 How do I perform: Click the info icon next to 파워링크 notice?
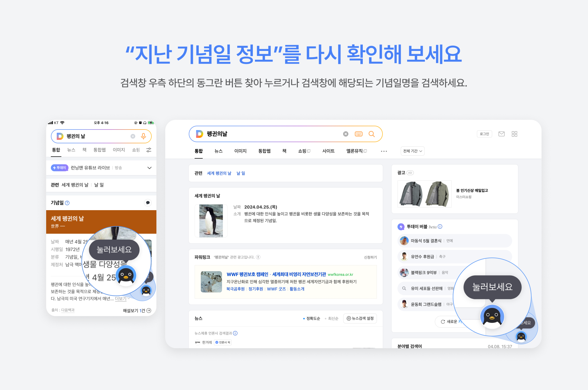point(258,257)
